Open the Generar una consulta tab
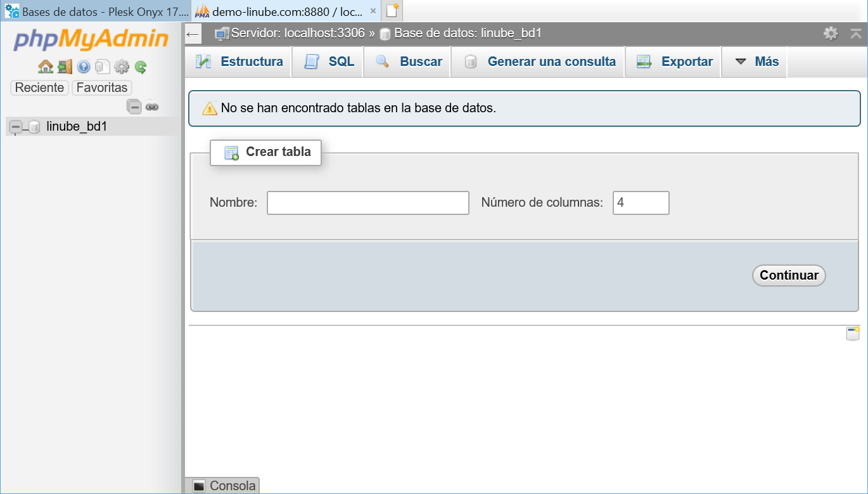This screenshot has height=494, width=868. (539, 62)
